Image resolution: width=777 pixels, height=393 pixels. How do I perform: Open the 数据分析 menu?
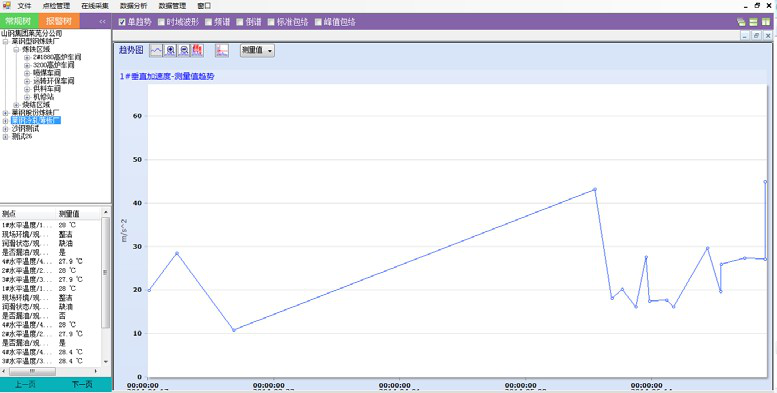(133, 6)
